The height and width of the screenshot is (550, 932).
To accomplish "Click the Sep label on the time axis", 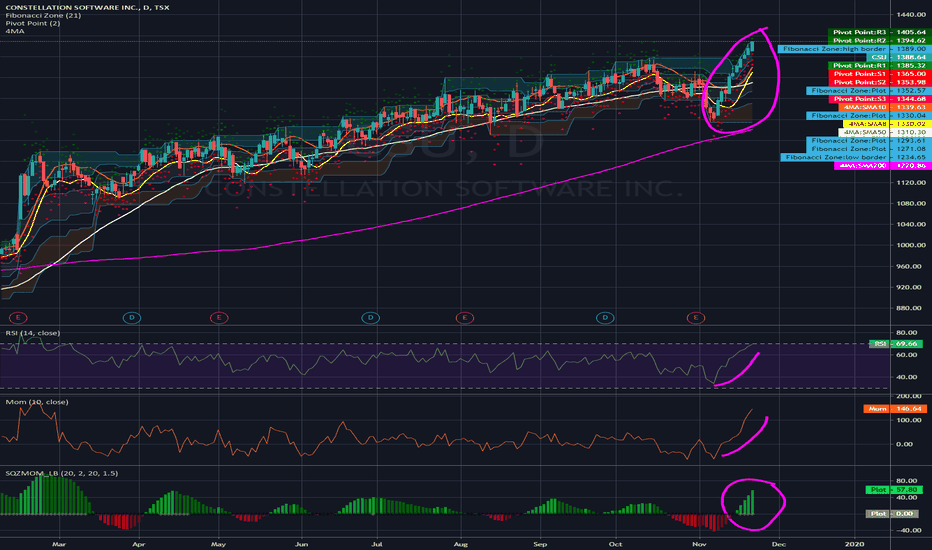I will pos(540,543).
